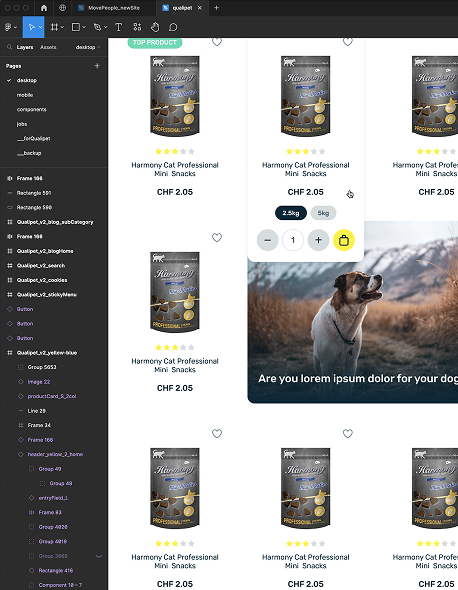The width and height of the screenshot is (458, 590).
Task: Favorite the TOP PRODUCT card heart
Action: (217, 41)
